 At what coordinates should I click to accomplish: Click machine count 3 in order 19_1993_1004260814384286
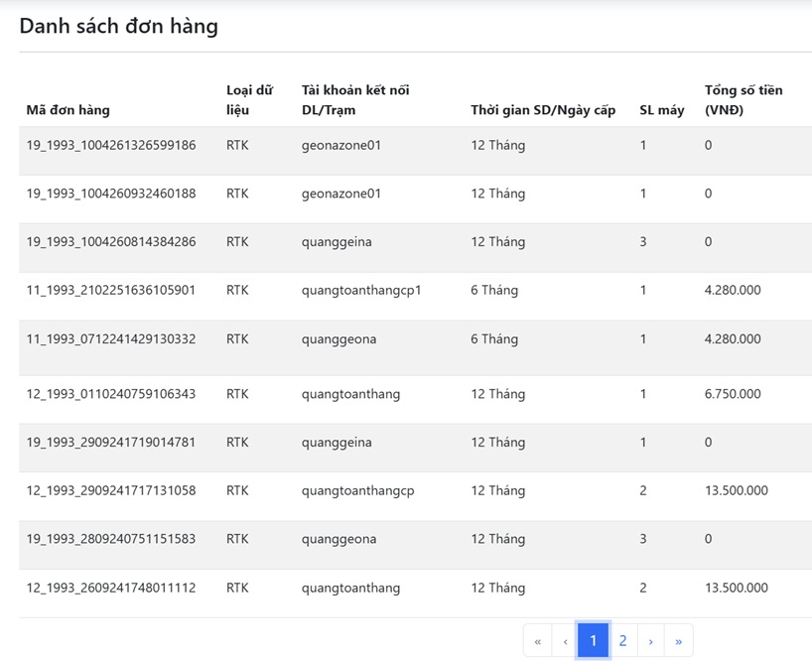643,242
